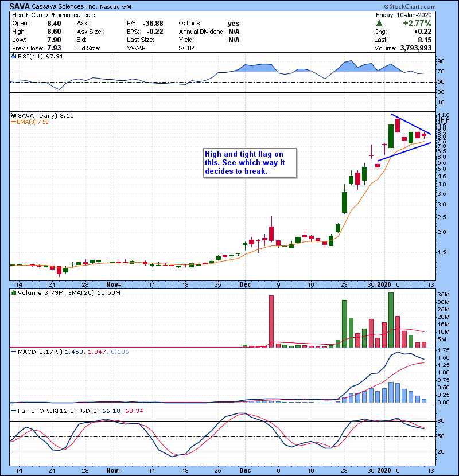Select the SAVA ticker symbol in header
The image size is (459, 476).
click(20, 6)
